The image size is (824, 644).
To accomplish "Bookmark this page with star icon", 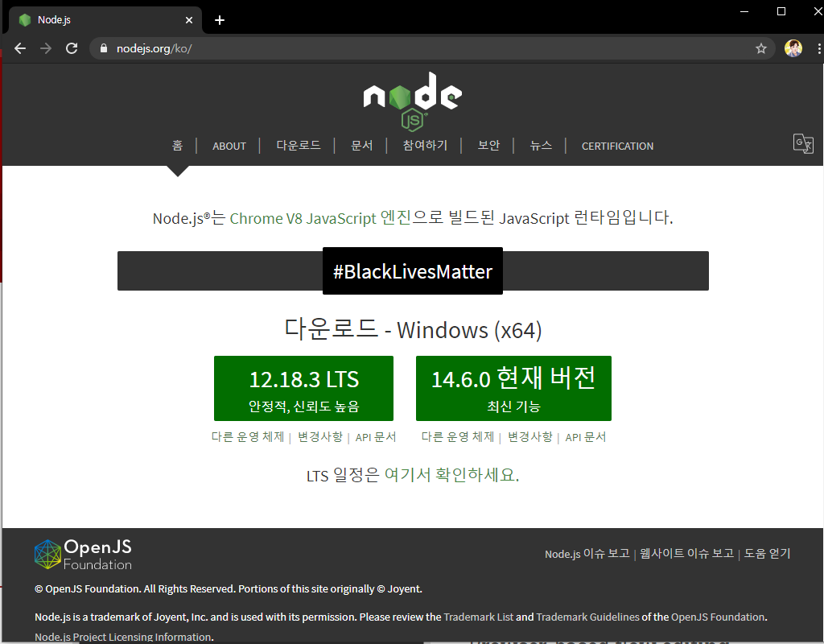I will 760,48.
